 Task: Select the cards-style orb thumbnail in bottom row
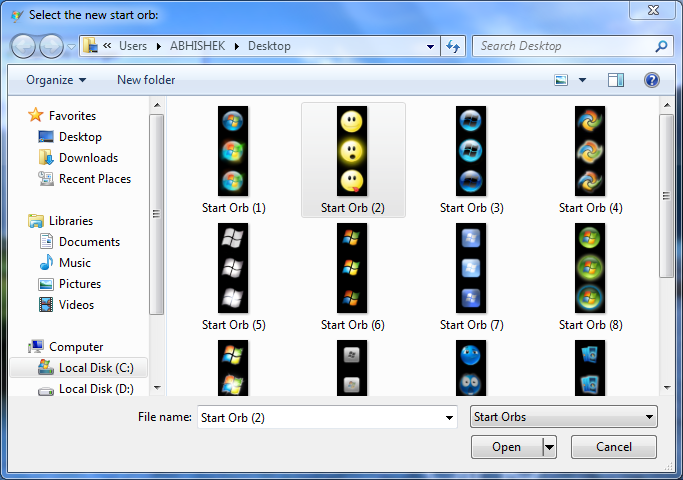(590, 368)
